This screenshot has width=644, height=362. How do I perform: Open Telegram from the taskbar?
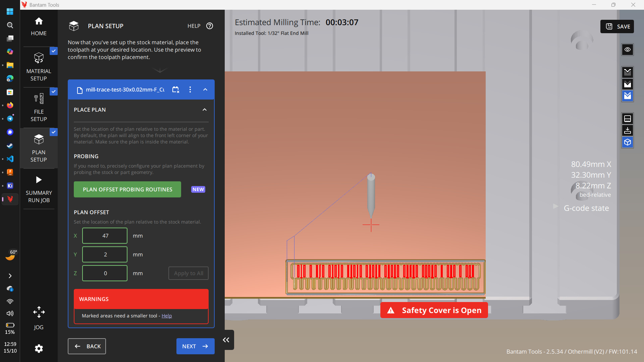point(10,119)
